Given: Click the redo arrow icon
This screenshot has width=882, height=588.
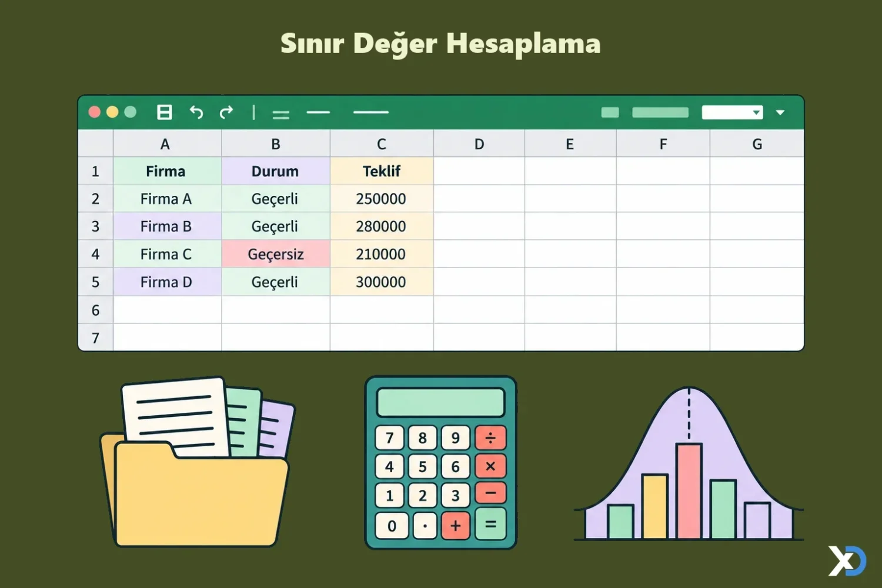Looking at the screenshot, I should coord(226,112).
